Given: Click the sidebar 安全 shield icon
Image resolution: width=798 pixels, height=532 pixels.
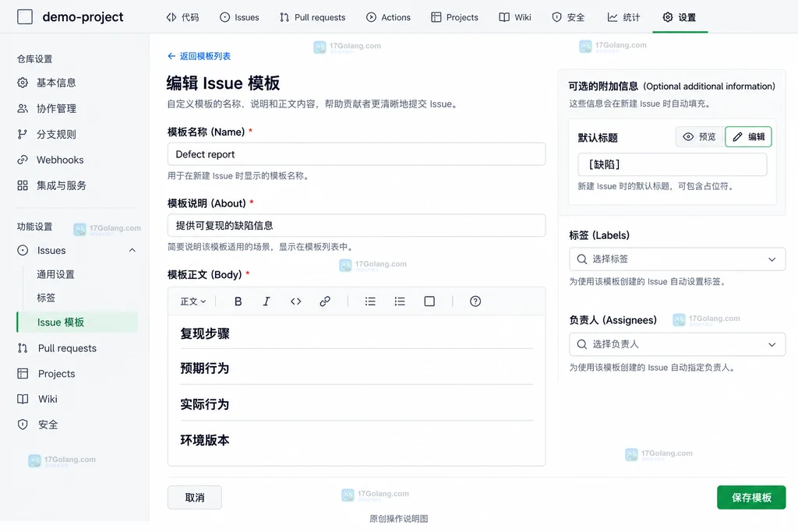Looking at the screenshot, I should [23, 425].
